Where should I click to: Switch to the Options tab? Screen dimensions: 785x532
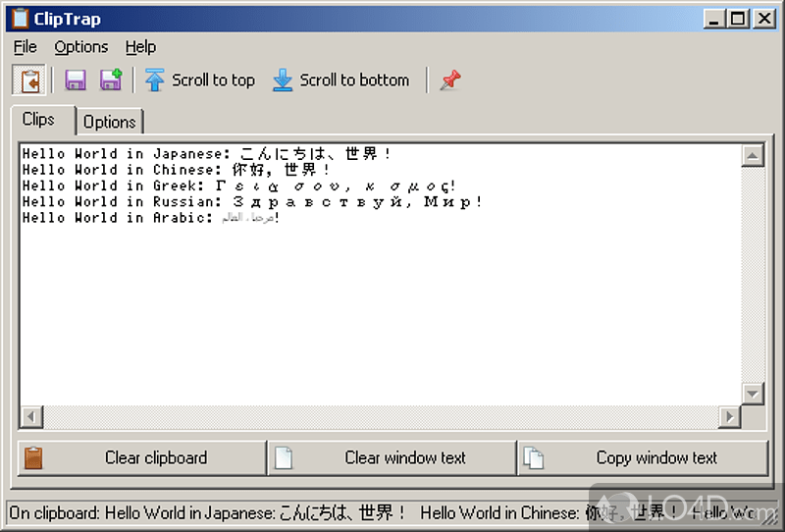[x=110, y=122]
